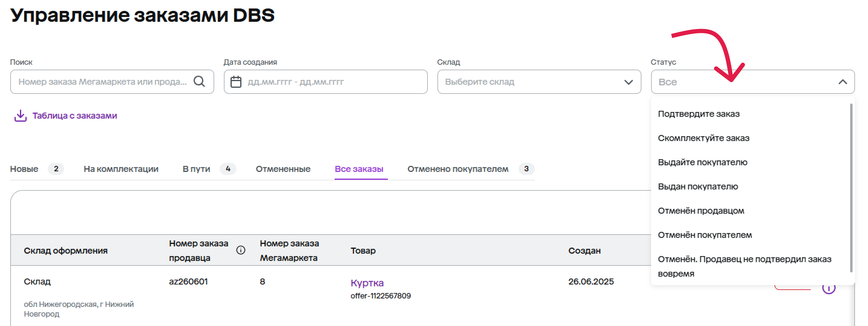Select status Подтвердите заказ
This screenshot has width=868, height=326.
click(x=699, y=114)
